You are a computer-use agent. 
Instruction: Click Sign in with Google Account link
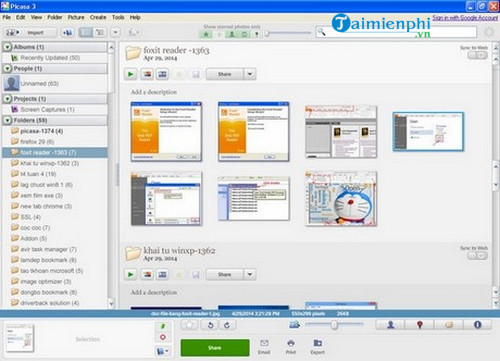tap(465, 18)
